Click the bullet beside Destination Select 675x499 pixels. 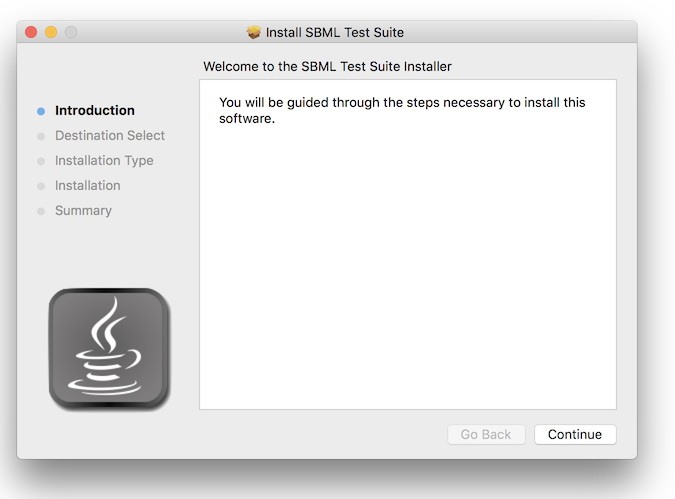[41, 136]
